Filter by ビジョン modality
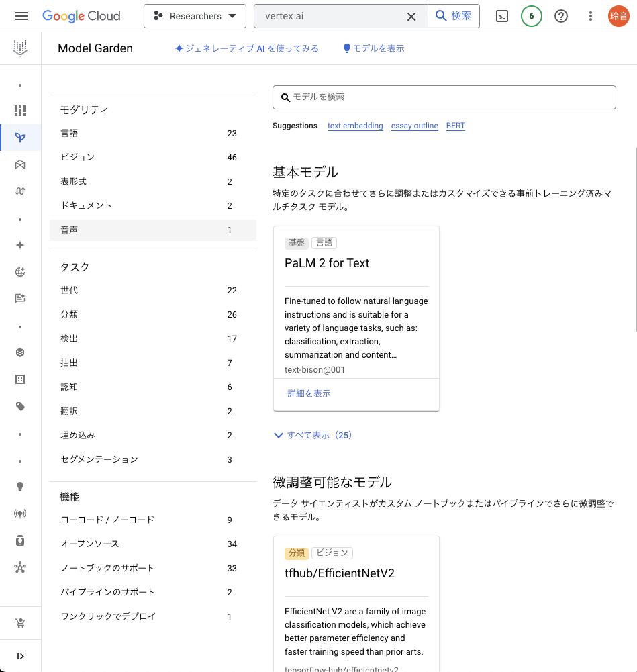This screenshot has height=672, width=637. (153, 157)
